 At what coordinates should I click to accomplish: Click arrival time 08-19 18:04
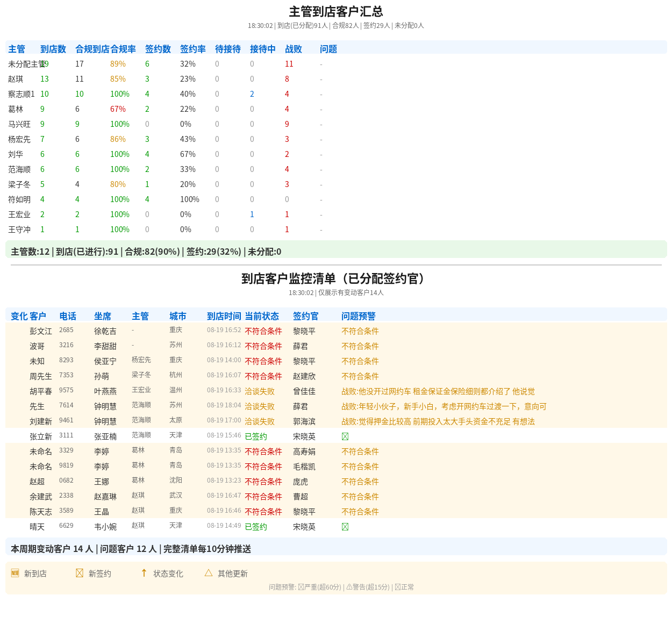click(224, 405)
